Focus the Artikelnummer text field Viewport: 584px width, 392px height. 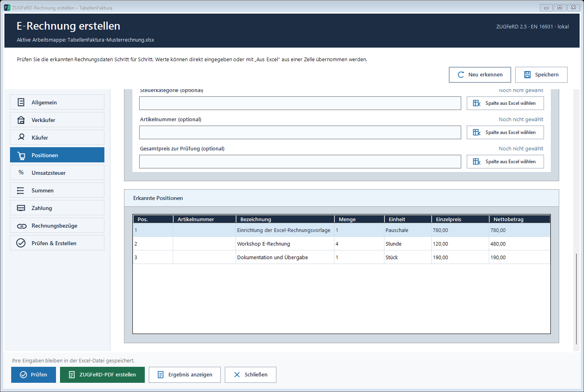coord(300,132)
